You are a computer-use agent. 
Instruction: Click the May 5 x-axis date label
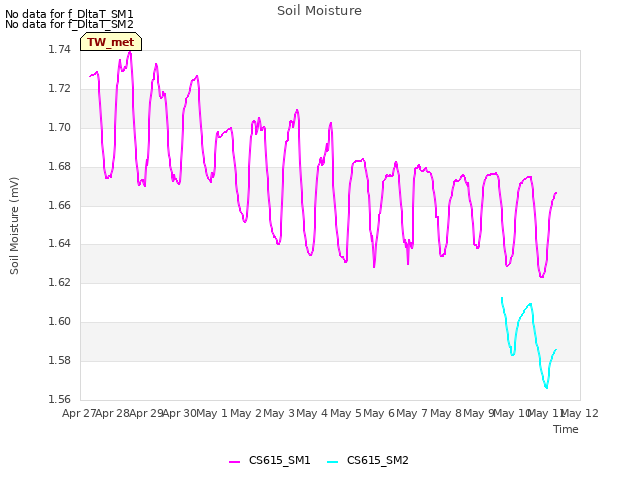[346, 413]
